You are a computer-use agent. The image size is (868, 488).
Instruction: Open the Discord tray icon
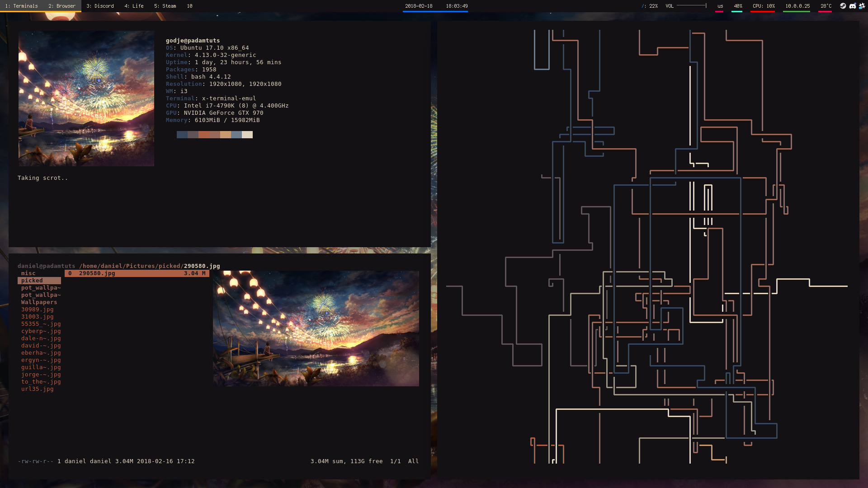coord(852,6)
